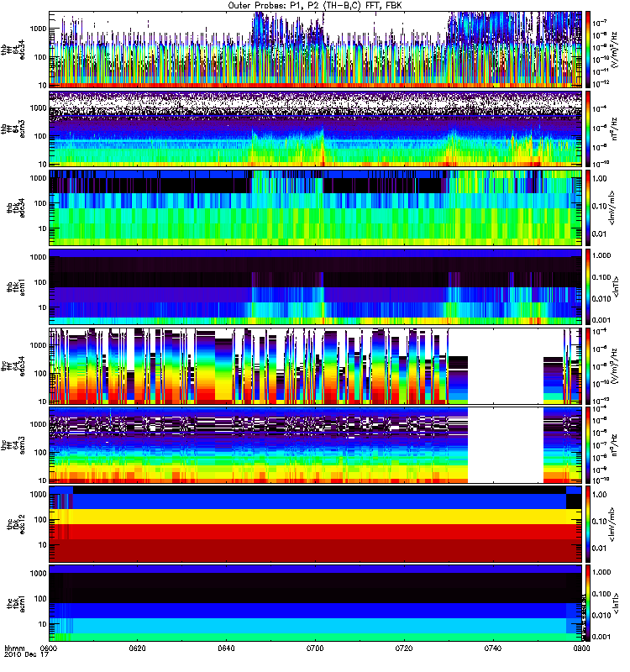This screenshot has height=672, width=630.
Task: Click the '2010 Dec 17' date label
Action: pyautogui.click(x=27, y=655)
